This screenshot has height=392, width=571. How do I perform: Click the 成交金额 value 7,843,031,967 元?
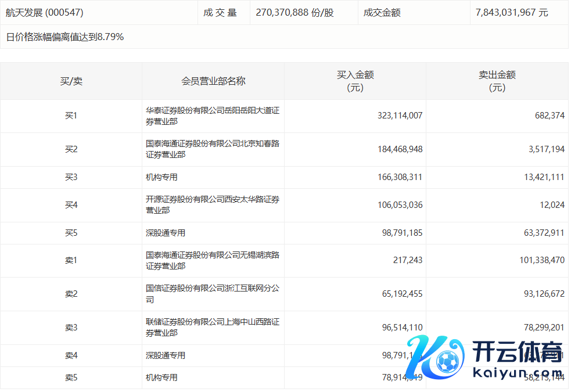tap(511, 12)
